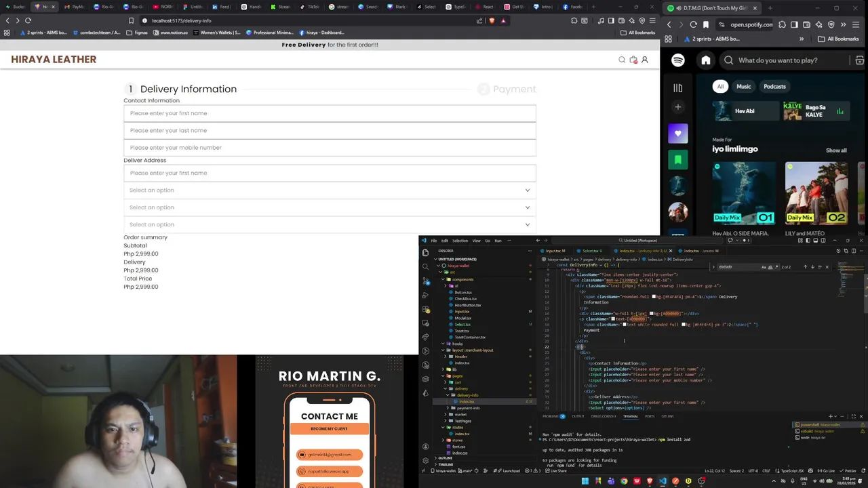
Task: Open the second Select an option dropdown
Action: pos(330,207)
